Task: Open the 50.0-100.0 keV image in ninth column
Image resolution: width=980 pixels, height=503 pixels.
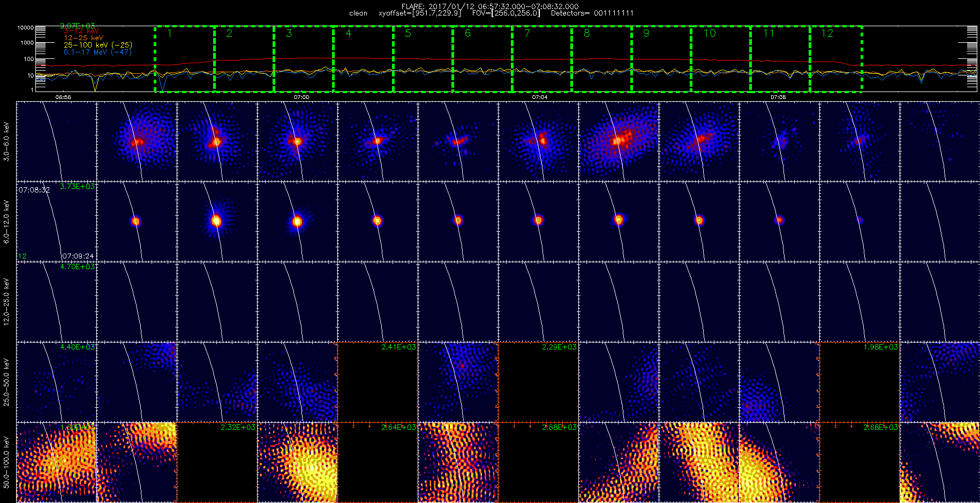Action: [x=699, y=462]
